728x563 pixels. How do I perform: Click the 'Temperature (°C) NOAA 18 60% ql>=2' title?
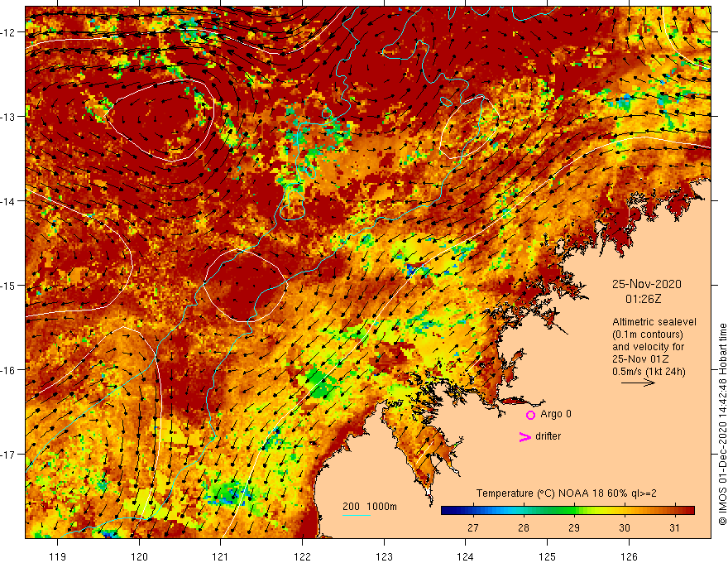[567, 493]
